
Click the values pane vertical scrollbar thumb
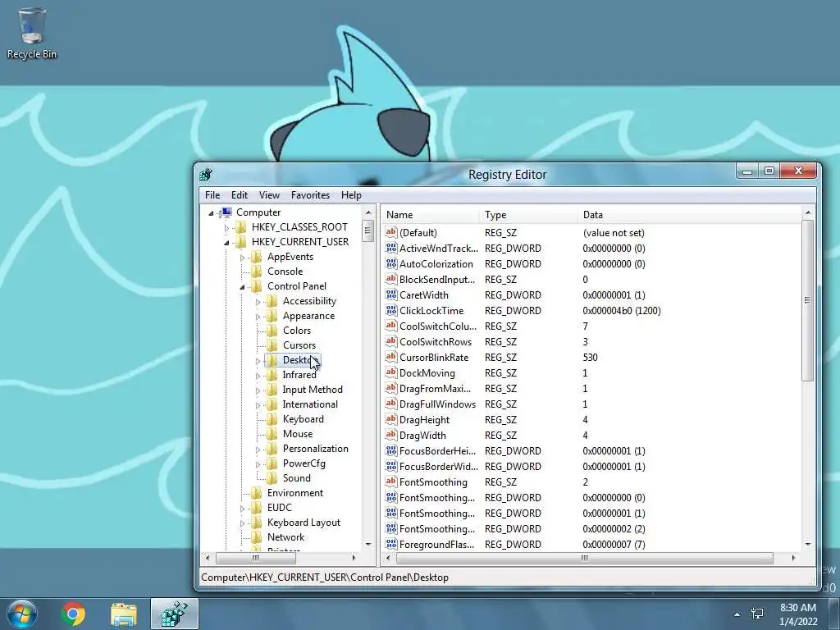pyautogui.click(x=807, y=300)
